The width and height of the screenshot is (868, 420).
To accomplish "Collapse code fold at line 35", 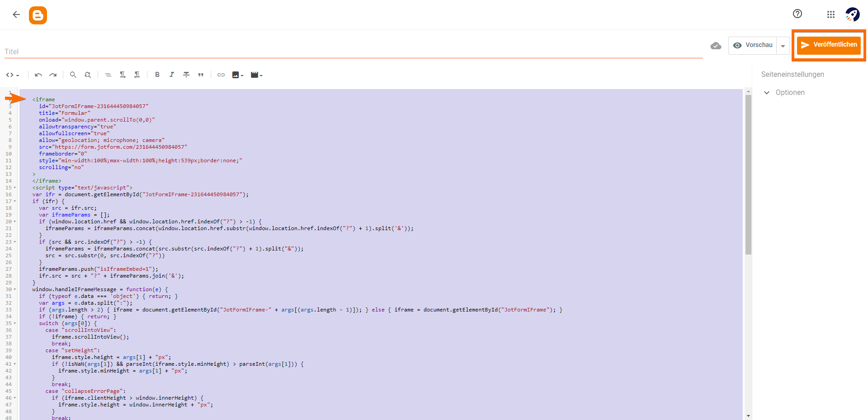I will (14, 323).
